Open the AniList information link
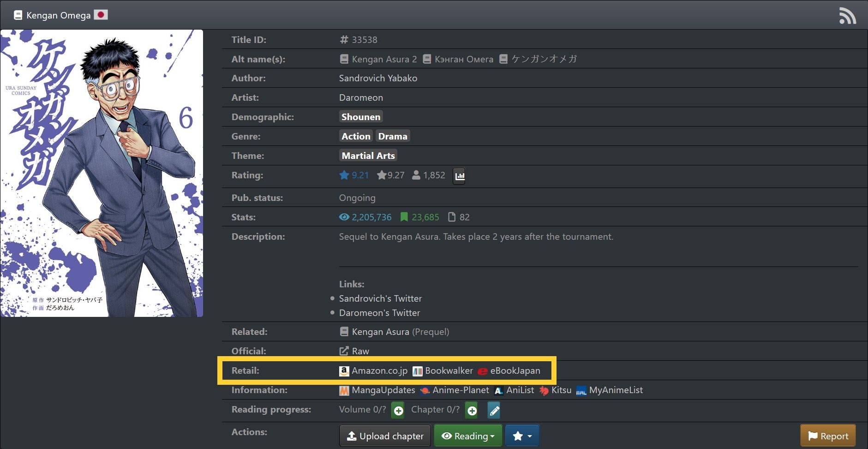 pyautogui.click(x=520, y=390)
